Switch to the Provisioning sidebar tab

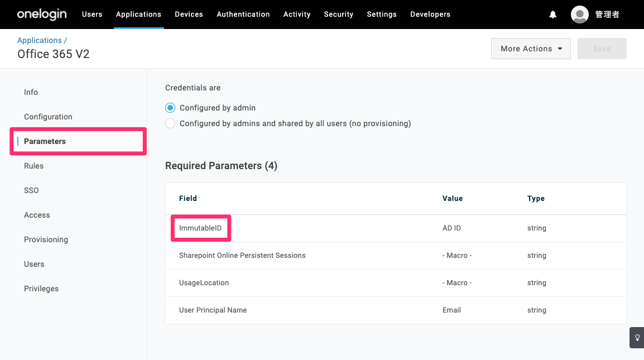pos(46,239)
